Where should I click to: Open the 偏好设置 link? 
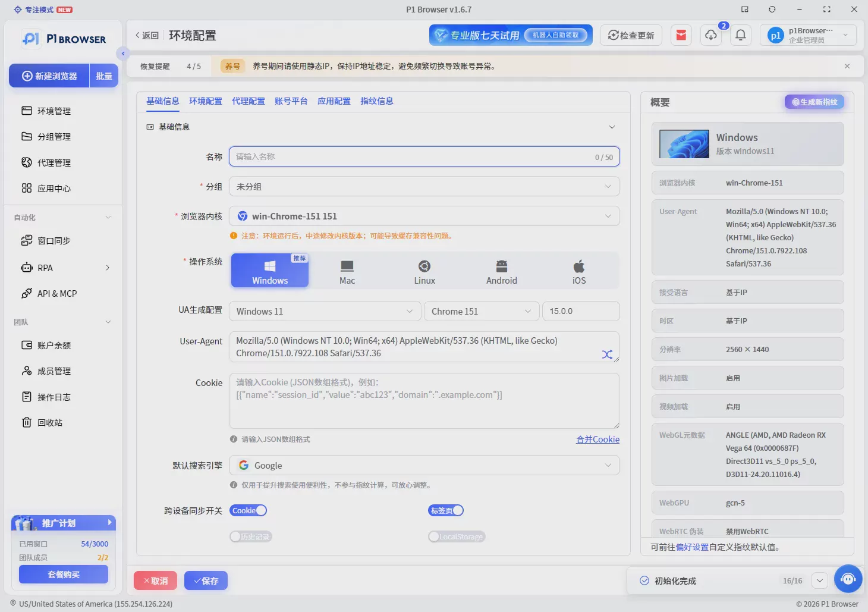tap(692, 547)
